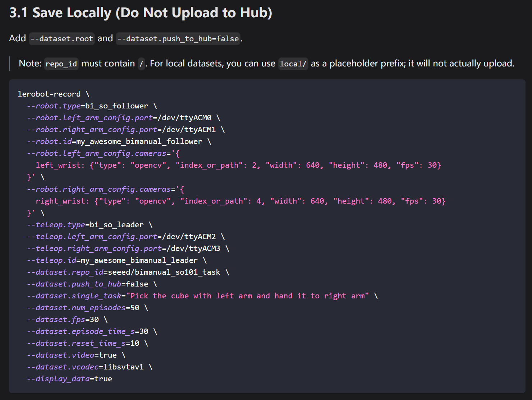Click the "lerobot-record \" code line
The width and height of the screenshot is (532, 400).
[54, 94]
